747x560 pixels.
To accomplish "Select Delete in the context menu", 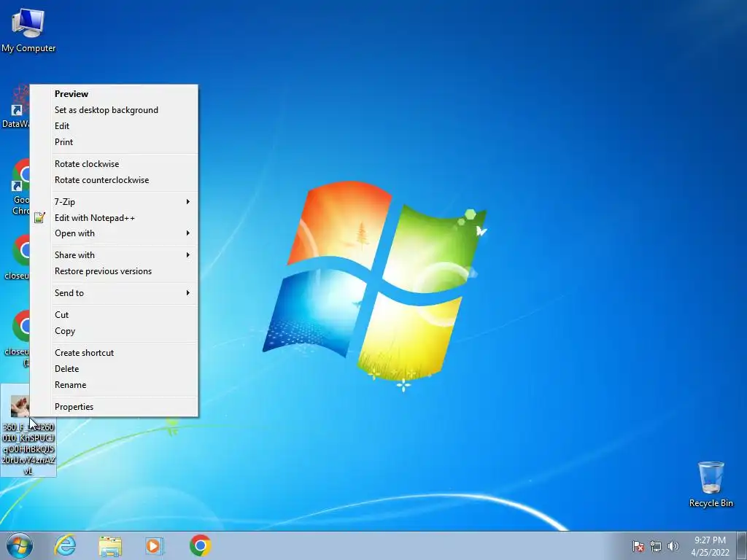I will [114, 369].
